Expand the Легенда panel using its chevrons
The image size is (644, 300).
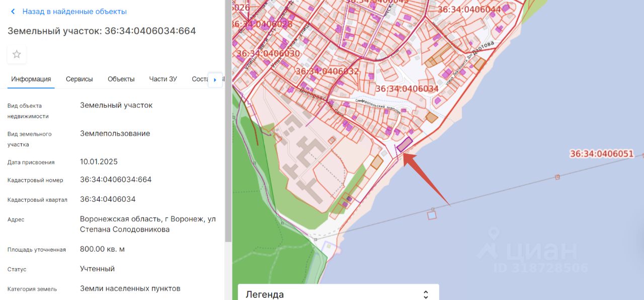pos(426,294)
